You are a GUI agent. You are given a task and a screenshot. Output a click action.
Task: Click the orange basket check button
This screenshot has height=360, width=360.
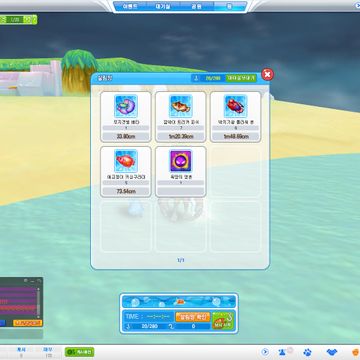click(193, 317)
